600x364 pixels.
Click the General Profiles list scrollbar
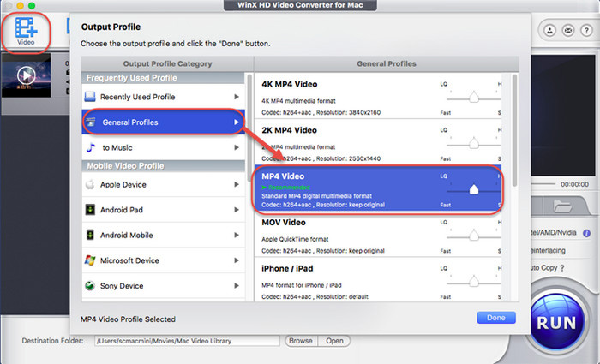(x=514, y=130)
